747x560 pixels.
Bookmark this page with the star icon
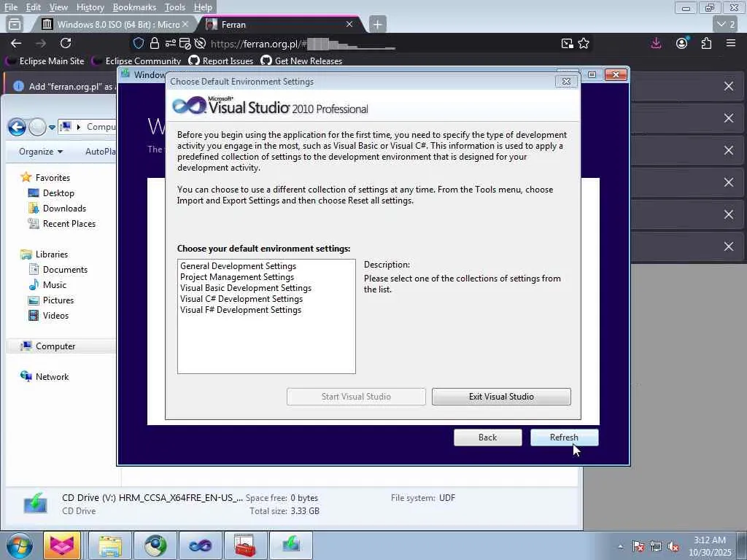click(584, 43)
